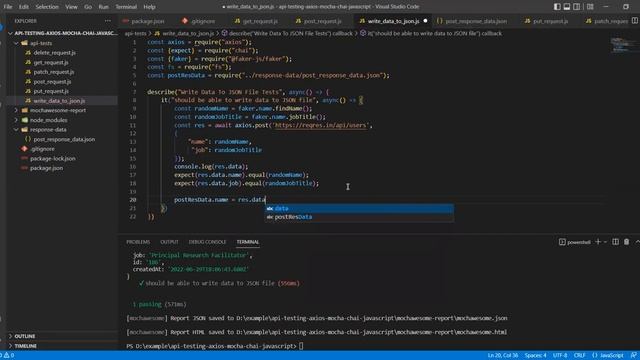Viewport: 640px width, 360px height.
Task: Click the npm icon of package-lock.json
Action: (24, 158)
